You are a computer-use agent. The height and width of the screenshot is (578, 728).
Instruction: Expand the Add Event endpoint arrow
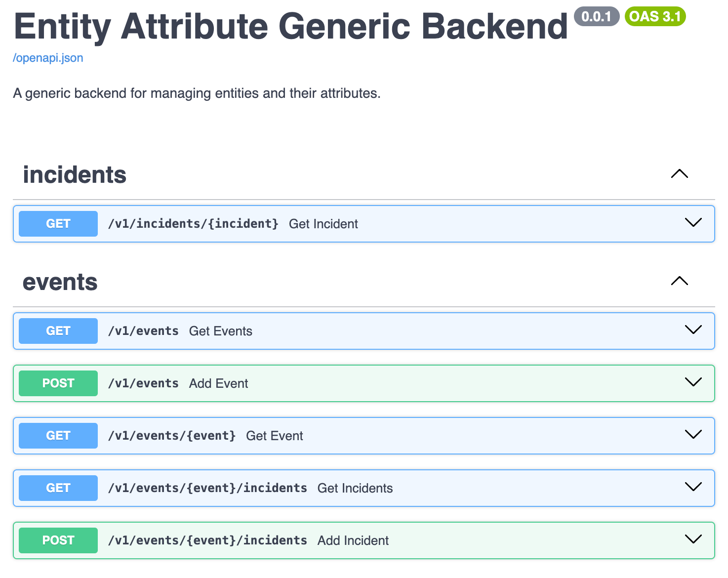(693, 382)
